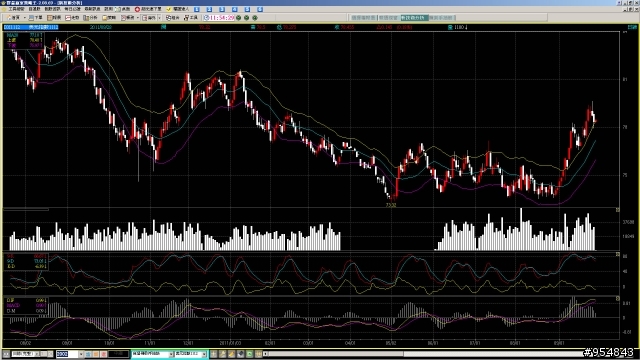Click the period label at the chart's top-right
Screen dimensions: 640x360
pyautogui.click(x=632, y=27)
